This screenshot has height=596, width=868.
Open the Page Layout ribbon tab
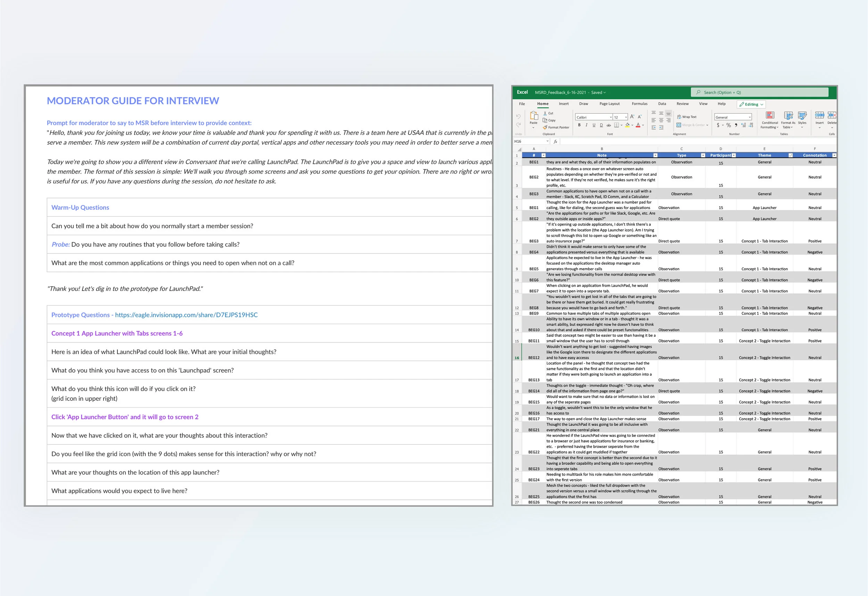[609, 104]
